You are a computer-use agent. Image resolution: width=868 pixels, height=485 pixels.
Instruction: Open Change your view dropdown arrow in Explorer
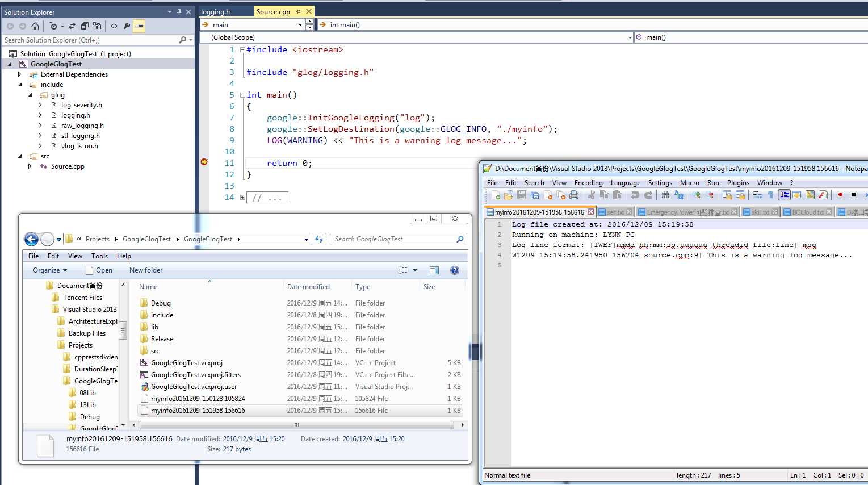point(415,270)
